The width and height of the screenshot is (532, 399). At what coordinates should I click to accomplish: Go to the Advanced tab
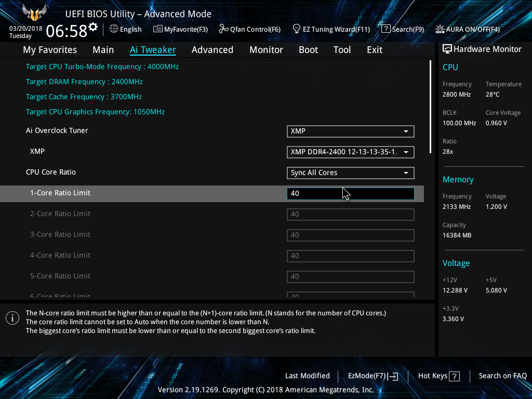coord(212,50)
